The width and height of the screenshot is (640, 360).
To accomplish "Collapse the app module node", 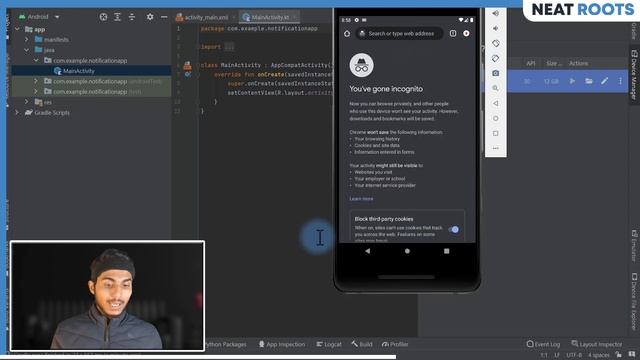I will click(x=17, y=29).
